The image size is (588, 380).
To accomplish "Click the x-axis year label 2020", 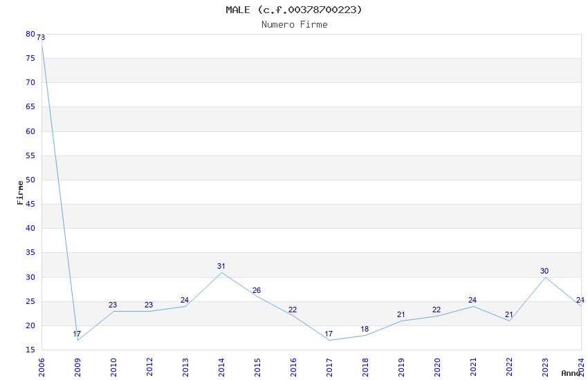I will coord(437,368).
